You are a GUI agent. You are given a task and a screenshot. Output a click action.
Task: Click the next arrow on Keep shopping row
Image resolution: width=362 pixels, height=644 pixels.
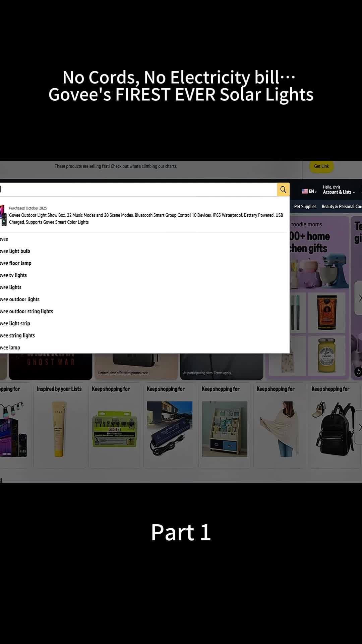[x=359, y=427]
